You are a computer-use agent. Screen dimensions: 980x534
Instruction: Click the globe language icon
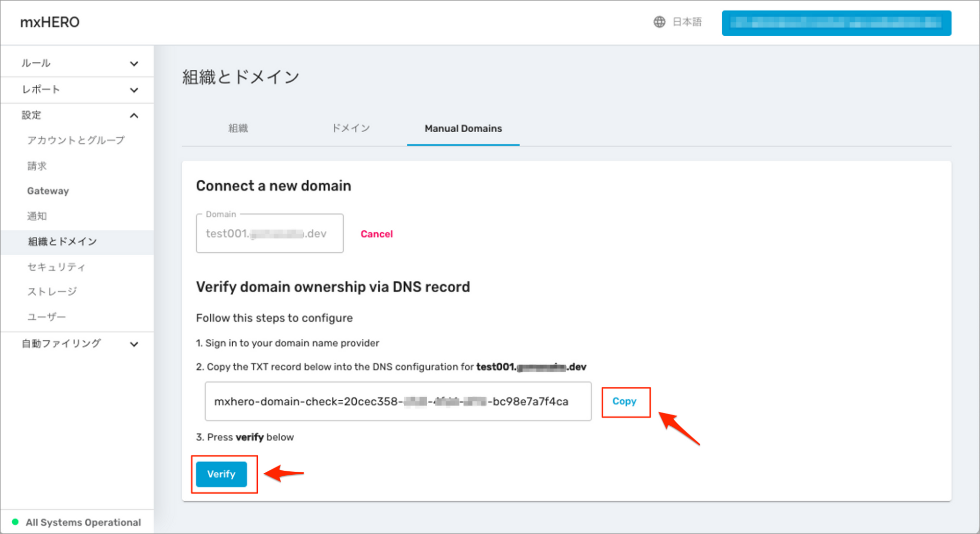tap(658, 21)
